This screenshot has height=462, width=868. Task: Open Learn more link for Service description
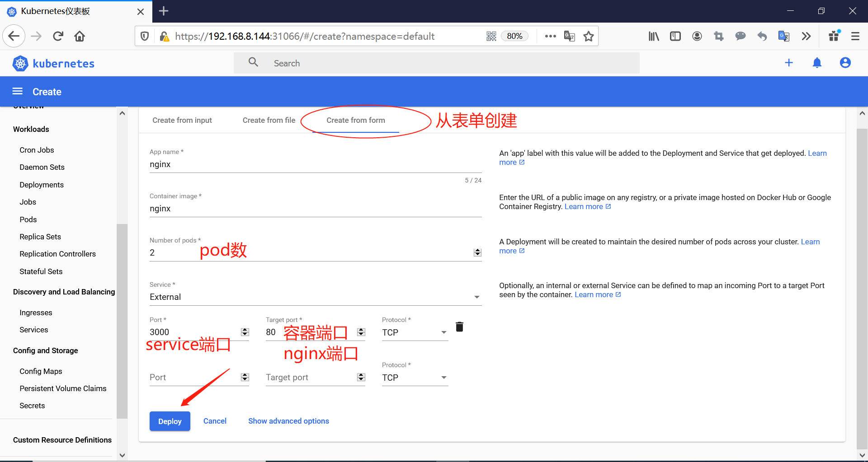pos(598,294)
